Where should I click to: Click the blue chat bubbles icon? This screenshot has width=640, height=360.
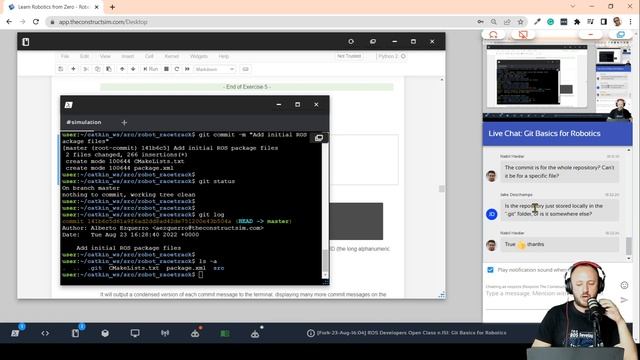click(x=620, y=35)
